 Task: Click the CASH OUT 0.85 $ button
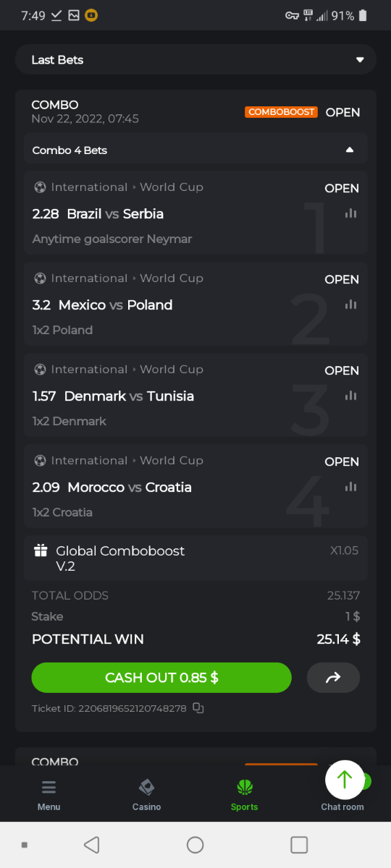coord(161,678)
